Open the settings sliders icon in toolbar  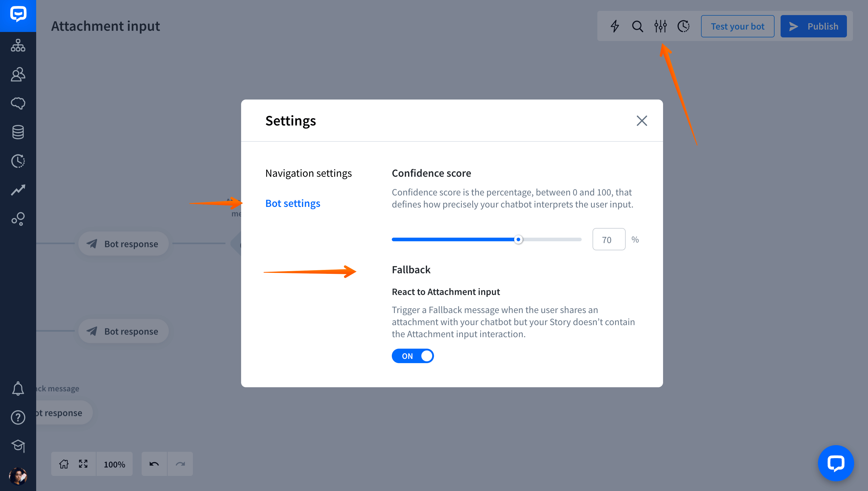pos(660,26)
